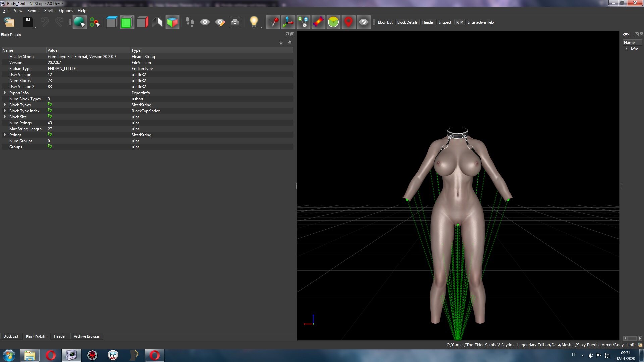Click the KFM panel horizontal scrollbar
This screenshot has width=644, height=362.
632,338
